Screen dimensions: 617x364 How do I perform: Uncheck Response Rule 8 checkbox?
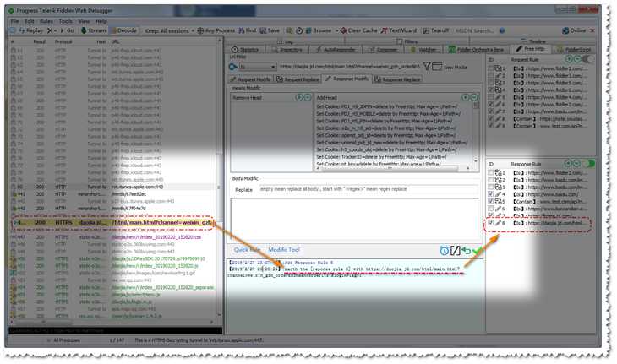tap(491, 223)
